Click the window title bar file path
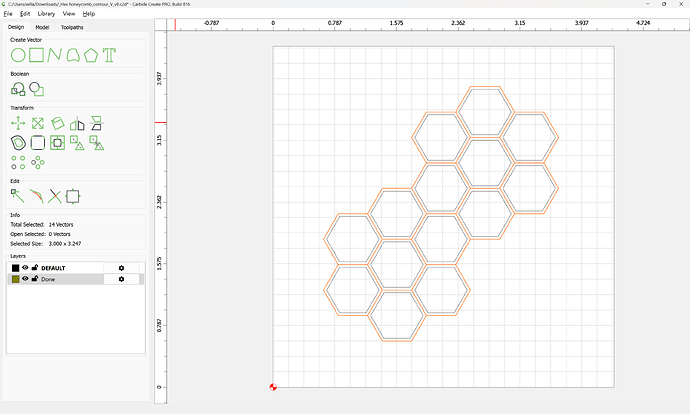 pyautogui.click(x=70, y=4)
